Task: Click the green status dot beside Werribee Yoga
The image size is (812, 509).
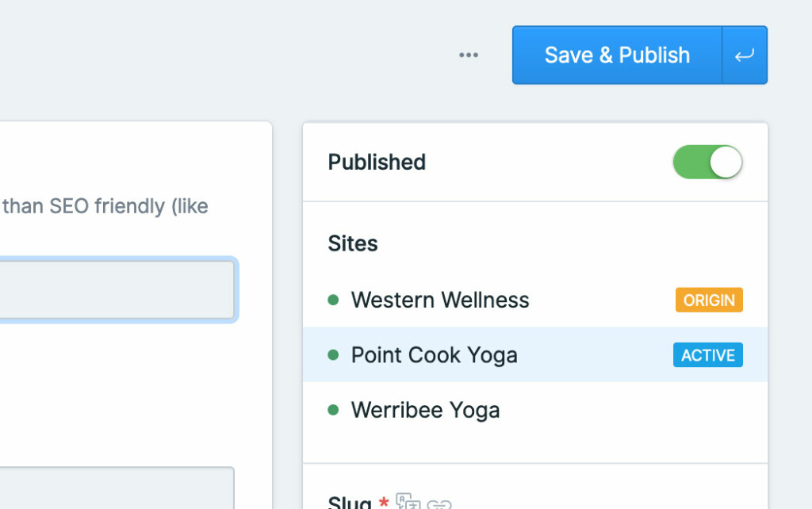Action: (x=333, y=410)
